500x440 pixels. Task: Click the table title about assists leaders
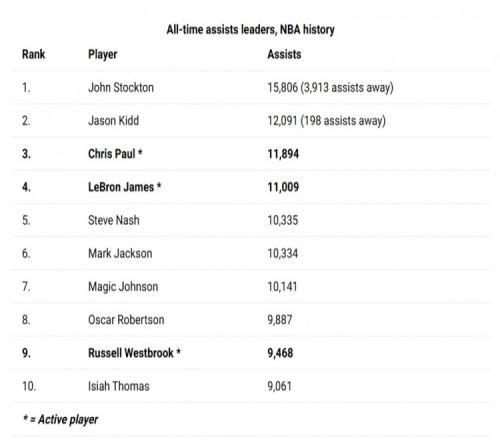coord(251,29)
